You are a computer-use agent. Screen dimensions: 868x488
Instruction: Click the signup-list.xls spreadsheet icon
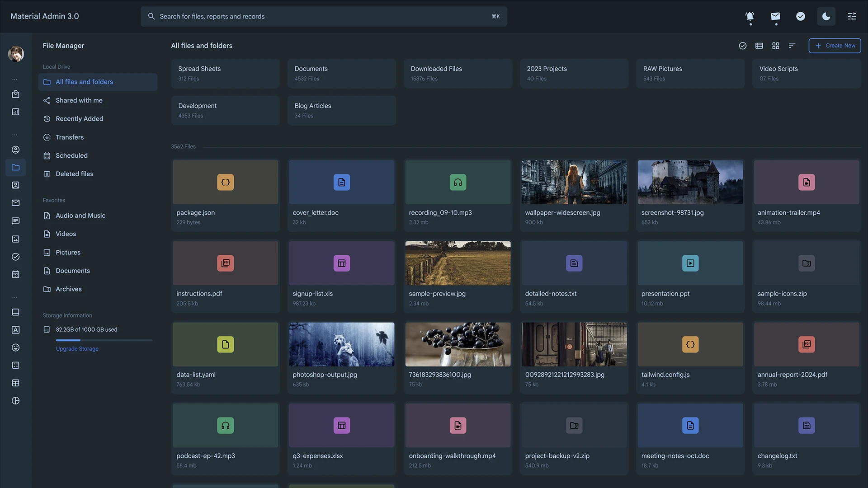point(341,263)
